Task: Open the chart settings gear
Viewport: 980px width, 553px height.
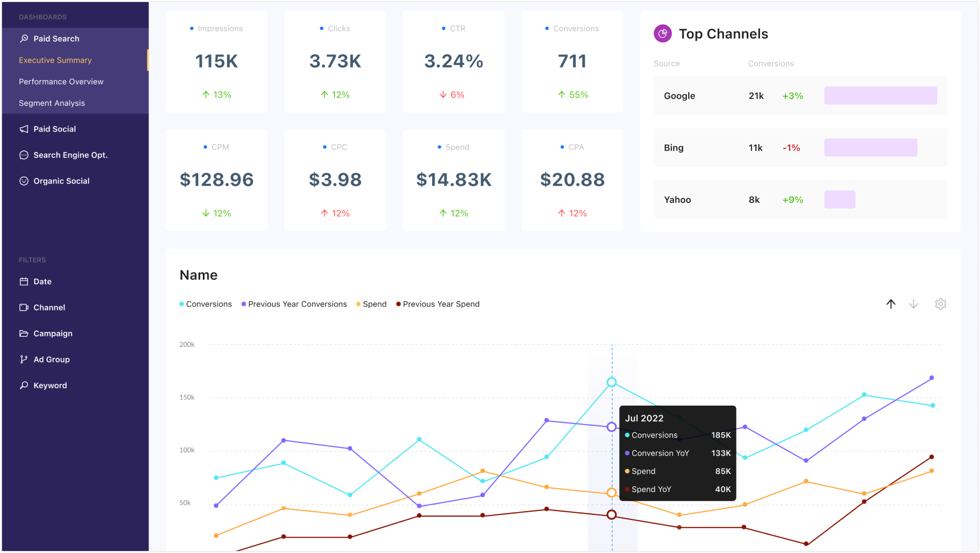Action: pyautogui.click(x=940, y=303)
